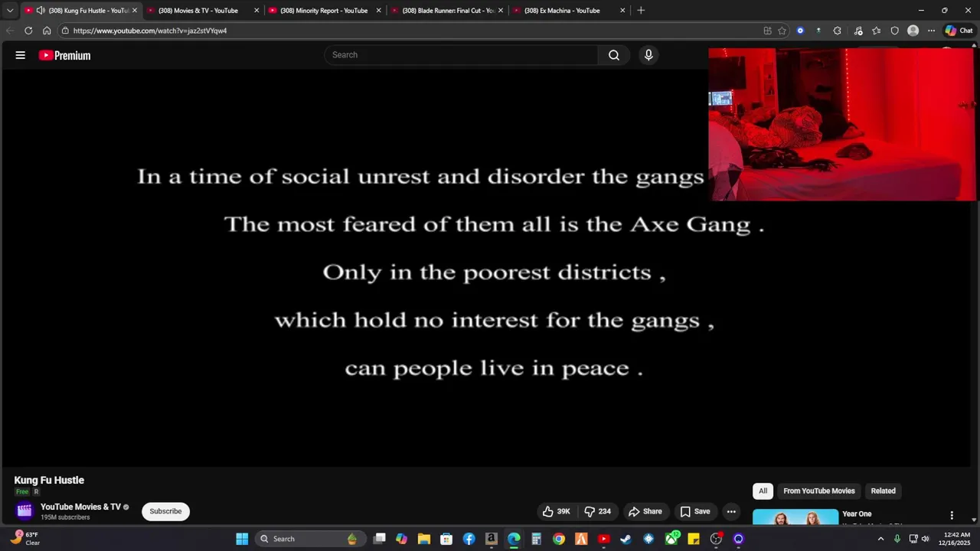Screen dimensions: 980x551
Task: Open Google Chrome from the taskbar
Action: click(x=559, y=539)
